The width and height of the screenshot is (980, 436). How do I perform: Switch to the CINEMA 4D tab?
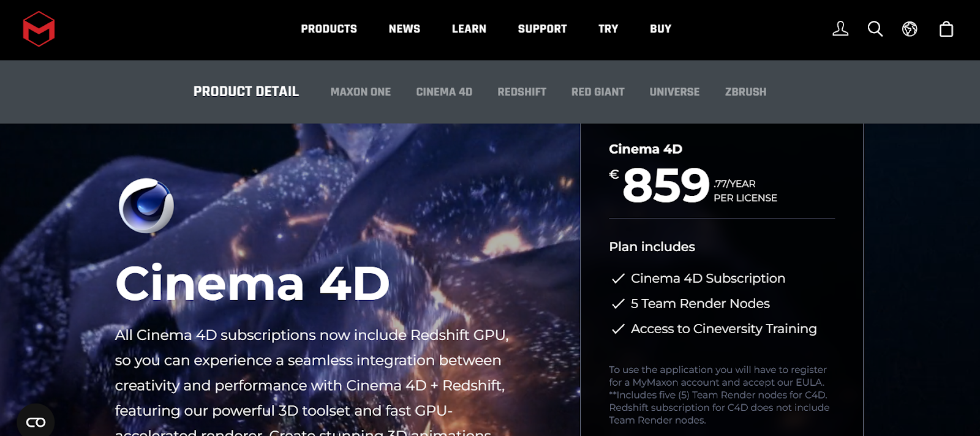444,92
